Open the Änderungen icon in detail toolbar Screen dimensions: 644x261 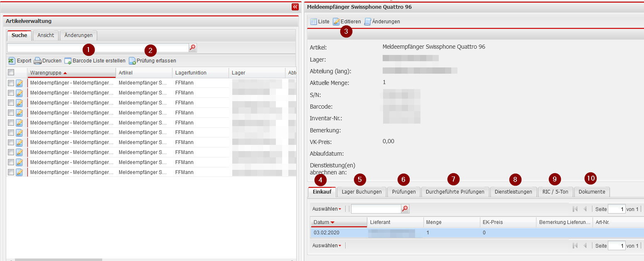click(x=367, y=22)
